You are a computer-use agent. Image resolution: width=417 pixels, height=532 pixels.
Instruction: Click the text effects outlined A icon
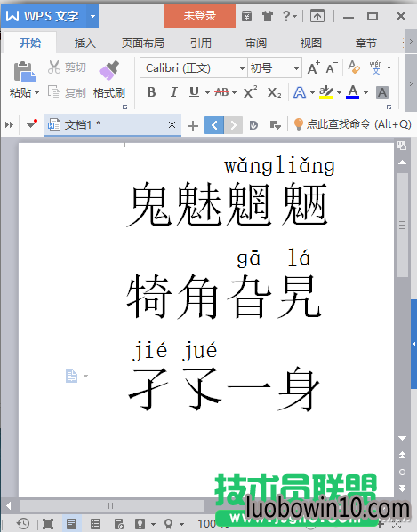click(x=299, y=92)
